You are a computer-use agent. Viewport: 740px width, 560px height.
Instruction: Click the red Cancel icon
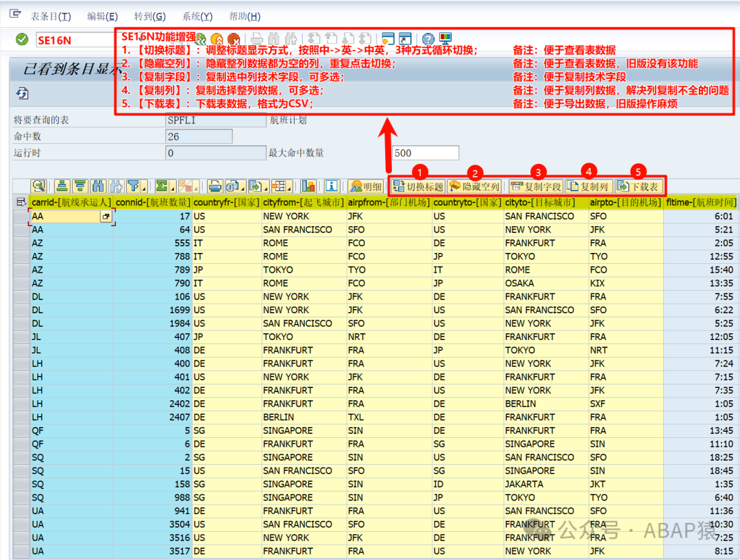(x=234, y=38)
